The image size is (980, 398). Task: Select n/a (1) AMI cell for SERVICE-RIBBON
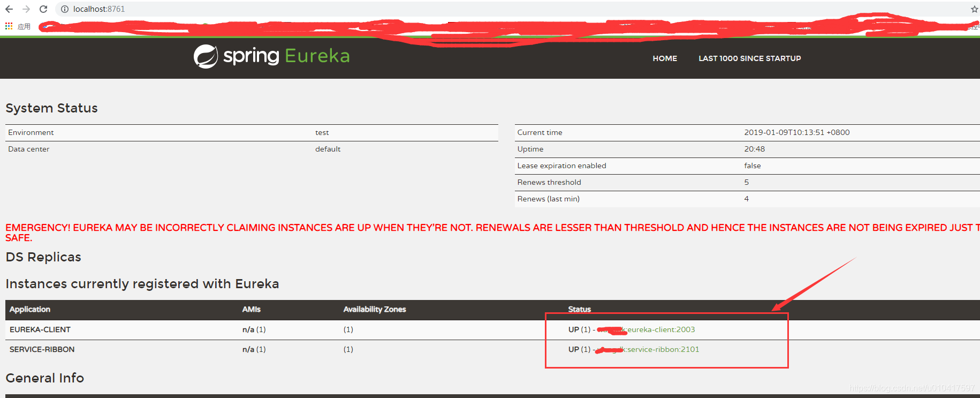(x=254, y=349)
